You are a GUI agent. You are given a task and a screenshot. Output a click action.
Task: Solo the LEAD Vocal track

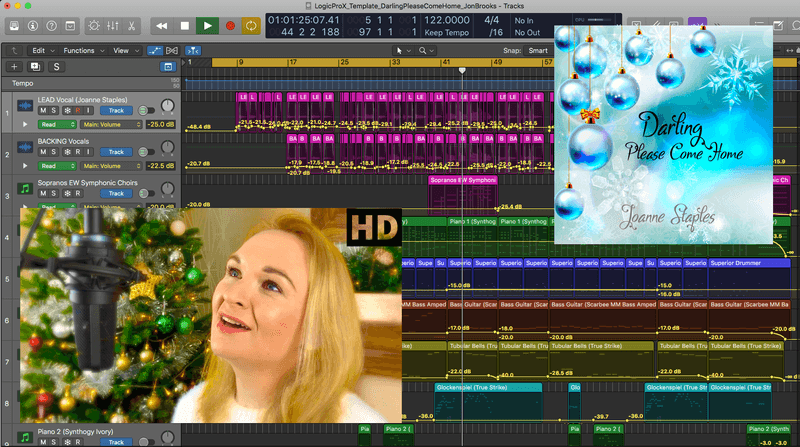click(x=54, y=110)
